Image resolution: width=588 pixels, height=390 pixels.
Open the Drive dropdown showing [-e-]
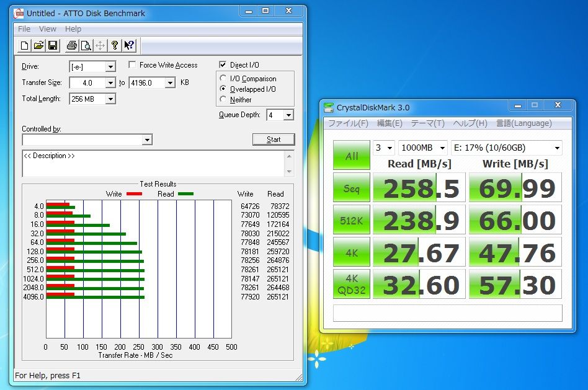coord(110,67)
